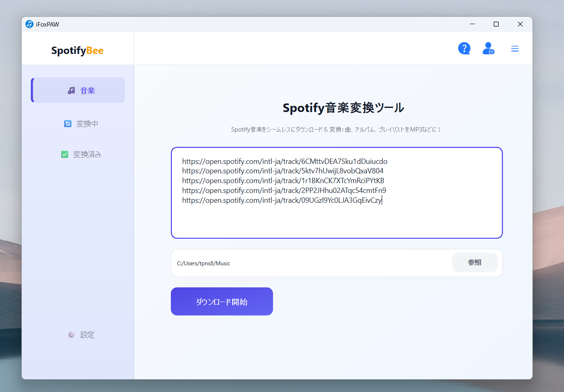Click the output folder path field
The image size is (564, 392).
coord(286,263)
